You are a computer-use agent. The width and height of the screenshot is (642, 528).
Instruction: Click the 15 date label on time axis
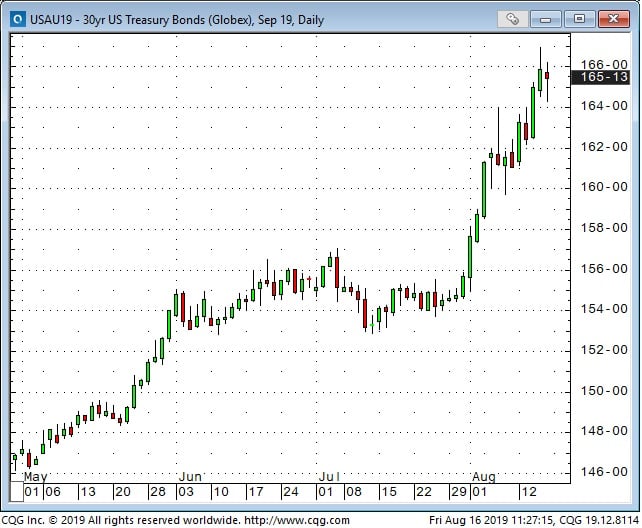pos(389,492)
